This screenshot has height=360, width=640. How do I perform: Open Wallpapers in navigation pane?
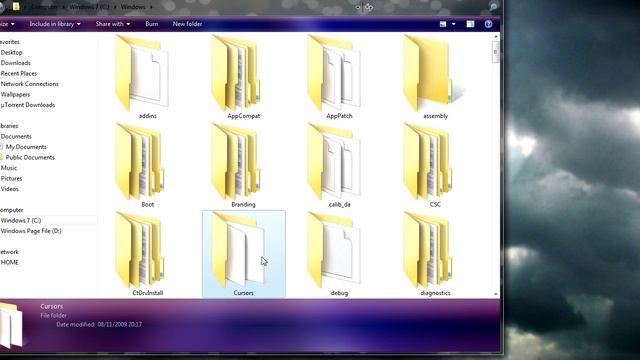pyautogui.click(x=15, y=94)
